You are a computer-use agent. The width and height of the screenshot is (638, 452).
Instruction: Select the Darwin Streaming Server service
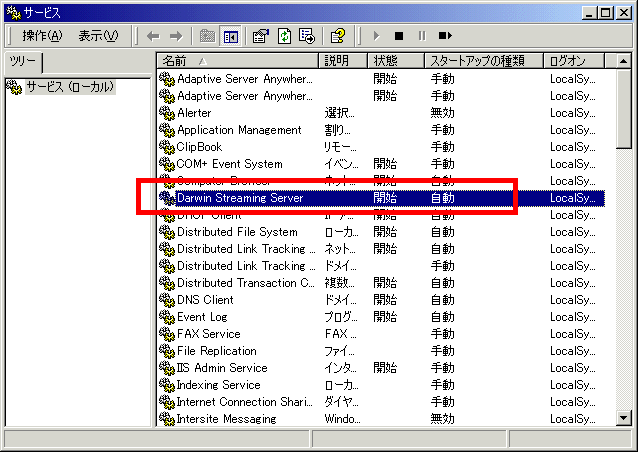pyautogui.click(x=240, y=198)
